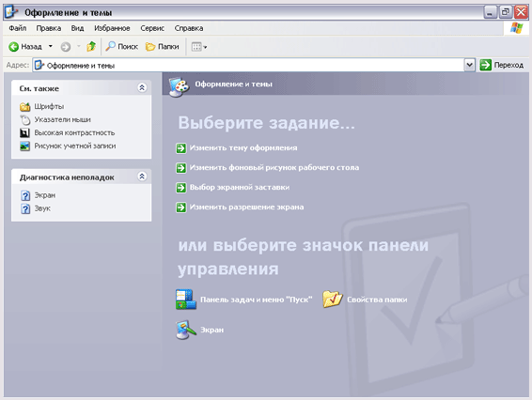532x400 pixels.
Task: Click the green Back arrow icon
Action: click(x=13, y=46)
